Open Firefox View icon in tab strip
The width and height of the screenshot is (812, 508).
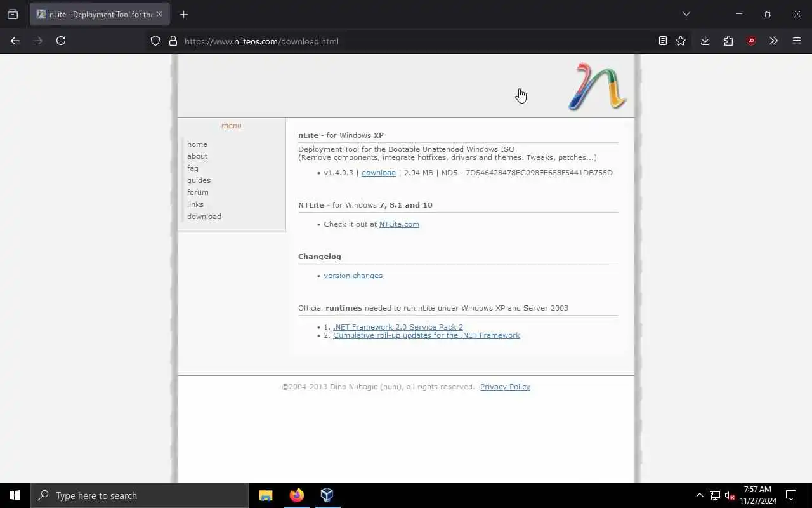point(13,14)
